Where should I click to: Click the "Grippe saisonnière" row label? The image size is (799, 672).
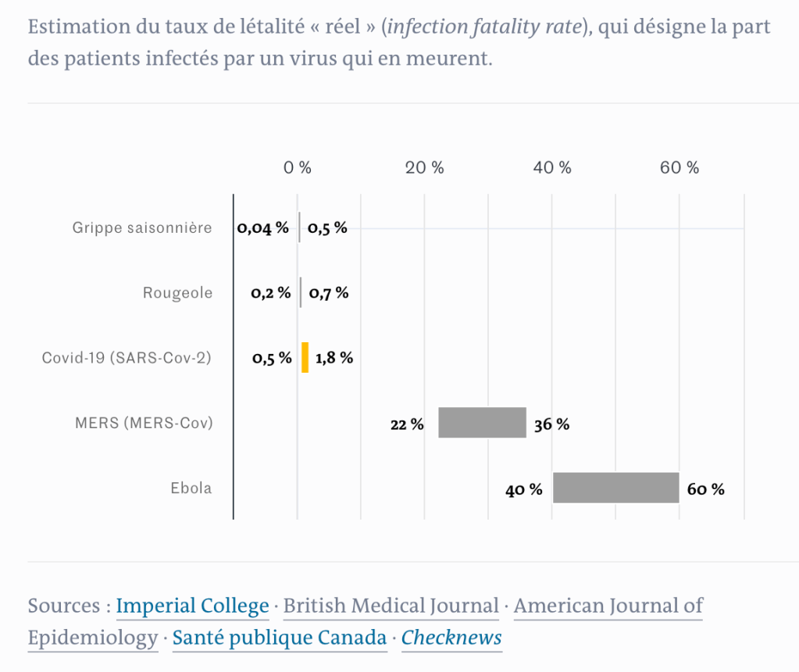tap(142, 228)
